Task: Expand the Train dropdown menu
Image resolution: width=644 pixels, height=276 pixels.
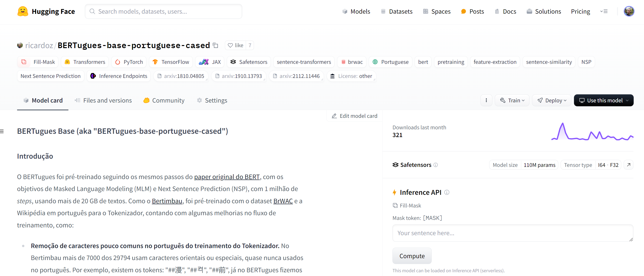Action: pos(513,100)
